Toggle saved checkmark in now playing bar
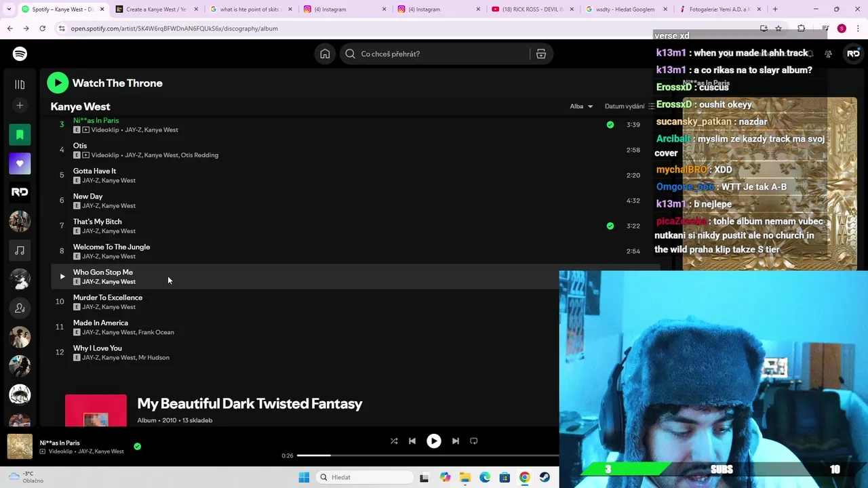Viewport: 868px width, 488px height. pyautogui.click(x=137, y=446)
